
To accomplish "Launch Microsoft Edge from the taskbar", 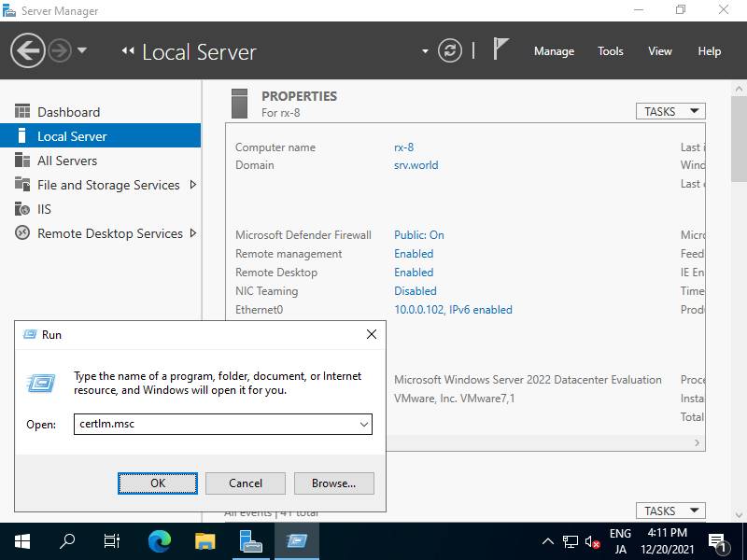I will pyautogui.click(x=160, y=541).
